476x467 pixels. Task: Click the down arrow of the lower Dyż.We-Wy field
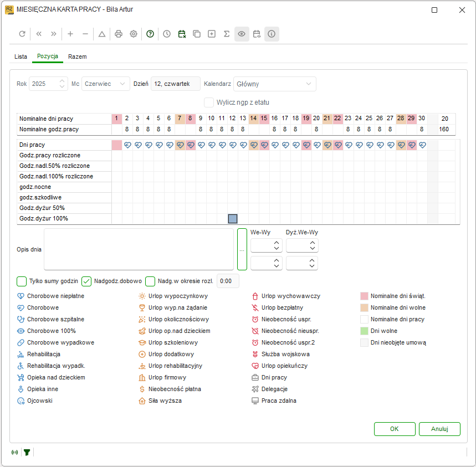[x=312, y=266]
